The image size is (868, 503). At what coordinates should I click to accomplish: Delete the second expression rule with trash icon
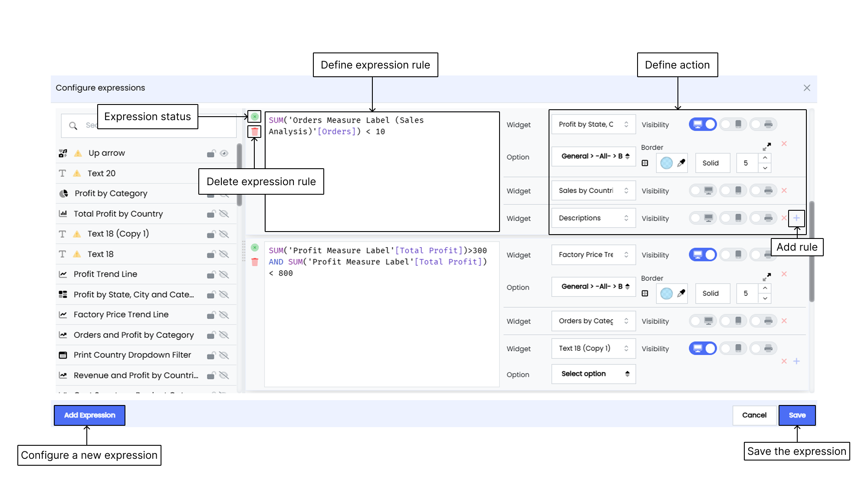(x=255, y=262)
